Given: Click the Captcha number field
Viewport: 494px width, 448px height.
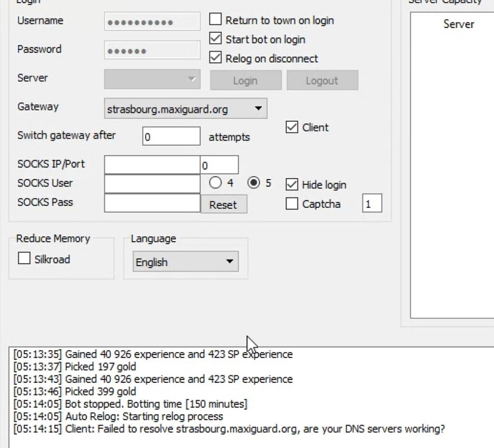Looking at the screenshot, I should click(x=372, y=203).
